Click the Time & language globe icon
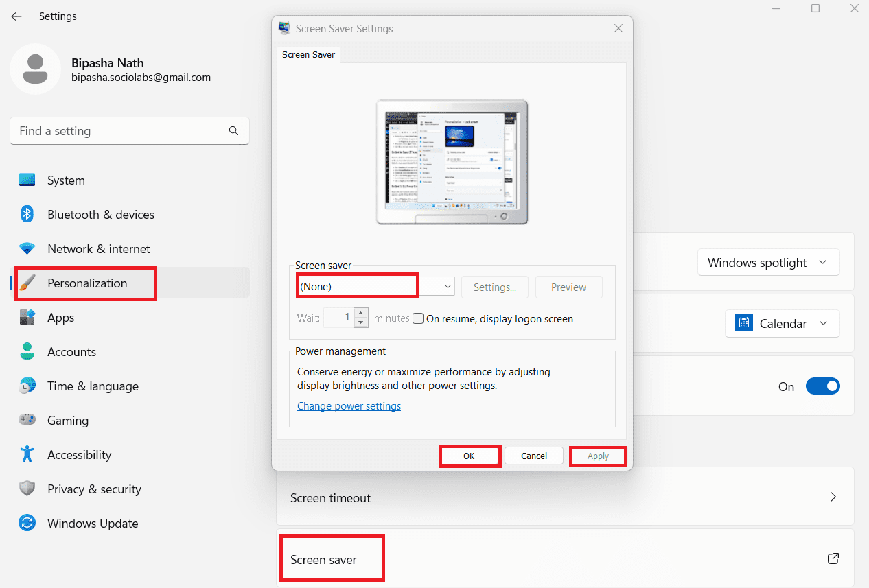 27,386
